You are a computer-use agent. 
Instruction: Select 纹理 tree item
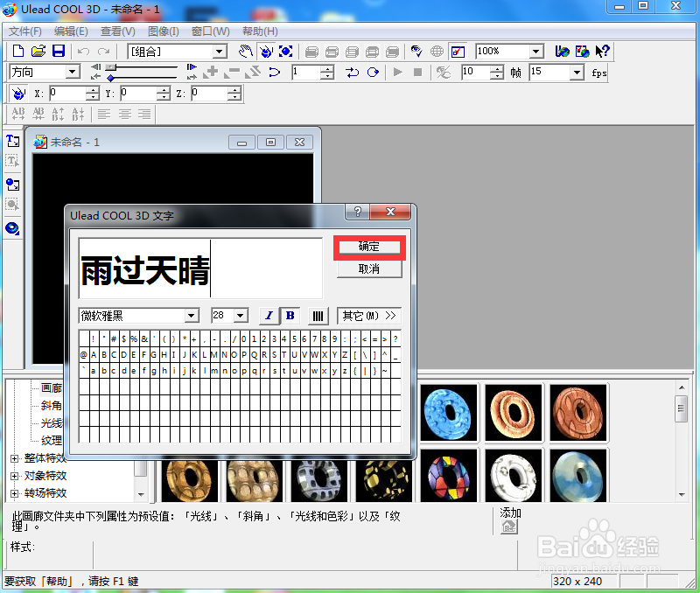[52, 441]
